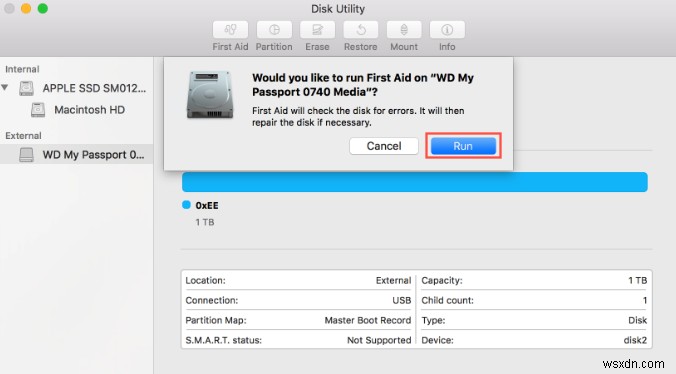Run First Aid with Run button

click(463, 146)
